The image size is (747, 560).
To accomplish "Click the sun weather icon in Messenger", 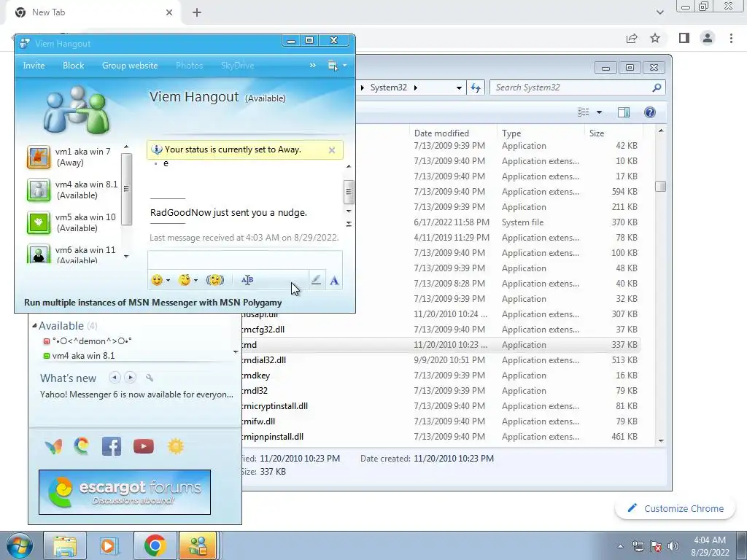I will pos(175,446).
